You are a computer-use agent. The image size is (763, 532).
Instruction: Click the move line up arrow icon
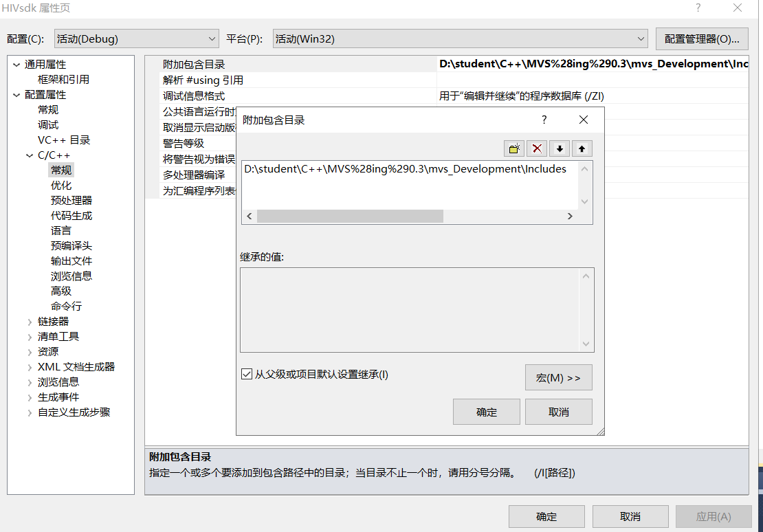click(x=582, y=148)
